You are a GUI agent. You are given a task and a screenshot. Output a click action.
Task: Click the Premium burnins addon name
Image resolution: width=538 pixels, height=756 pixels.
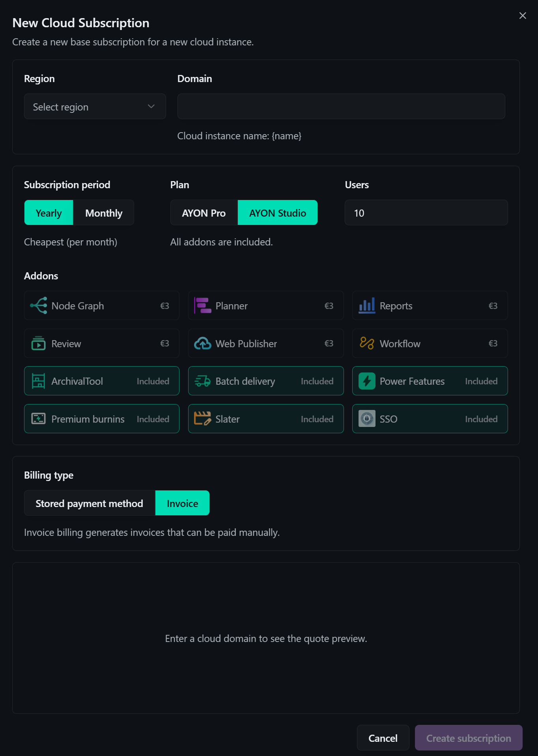[x=88, y=419]
